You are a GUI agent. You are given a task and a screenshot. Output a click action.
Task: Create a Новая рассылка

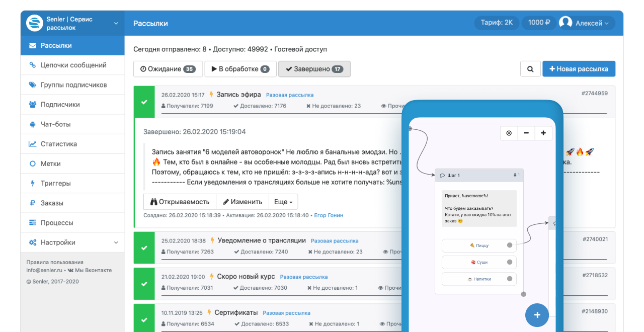click(x=579, y=69)
